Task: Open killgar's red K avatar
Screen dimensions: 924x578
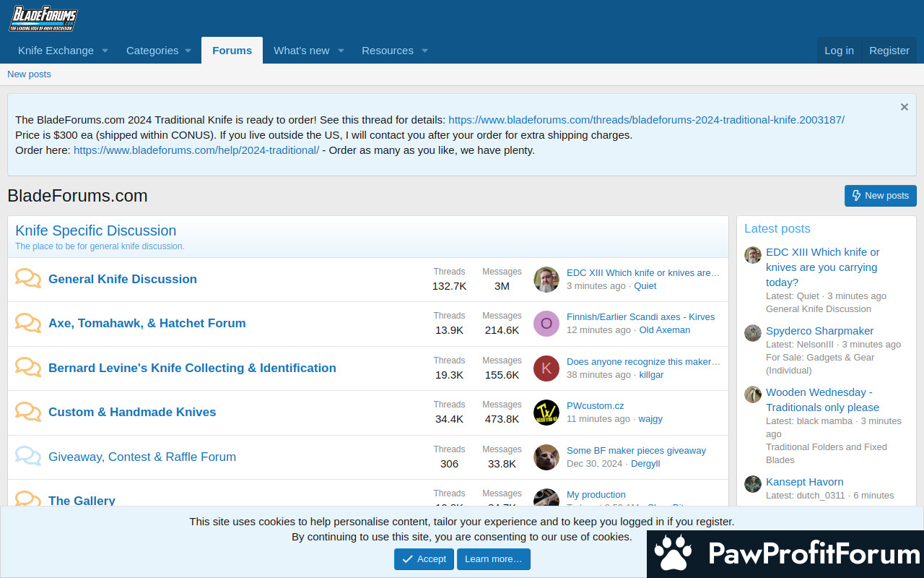Action: coord(546,368)
